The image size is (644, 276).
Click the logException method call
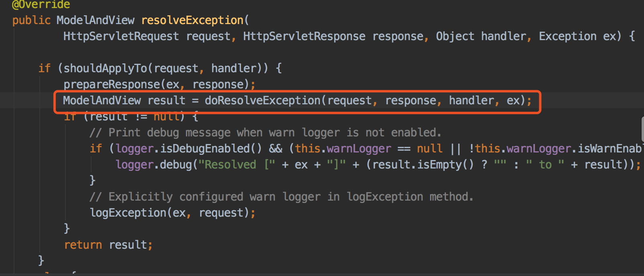[128, 213]
